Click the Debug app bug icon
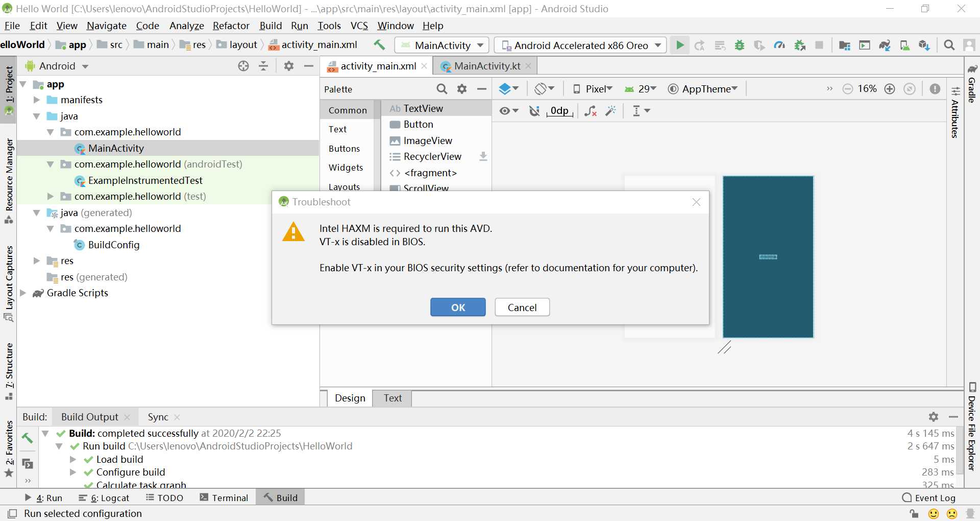Screen dimensions: 980x521 click(740, 45)
